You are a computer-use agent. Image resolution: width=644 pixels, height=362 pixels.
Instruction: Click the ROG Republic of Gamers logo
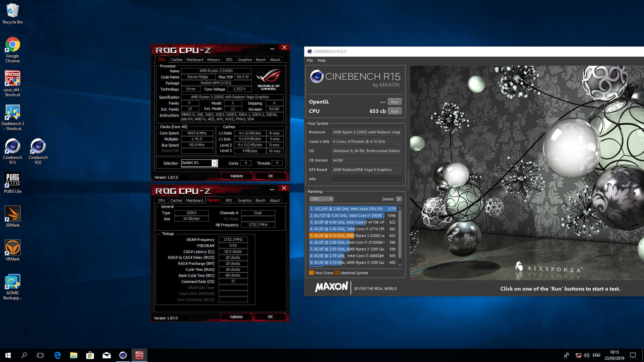[x=269, y=79]
